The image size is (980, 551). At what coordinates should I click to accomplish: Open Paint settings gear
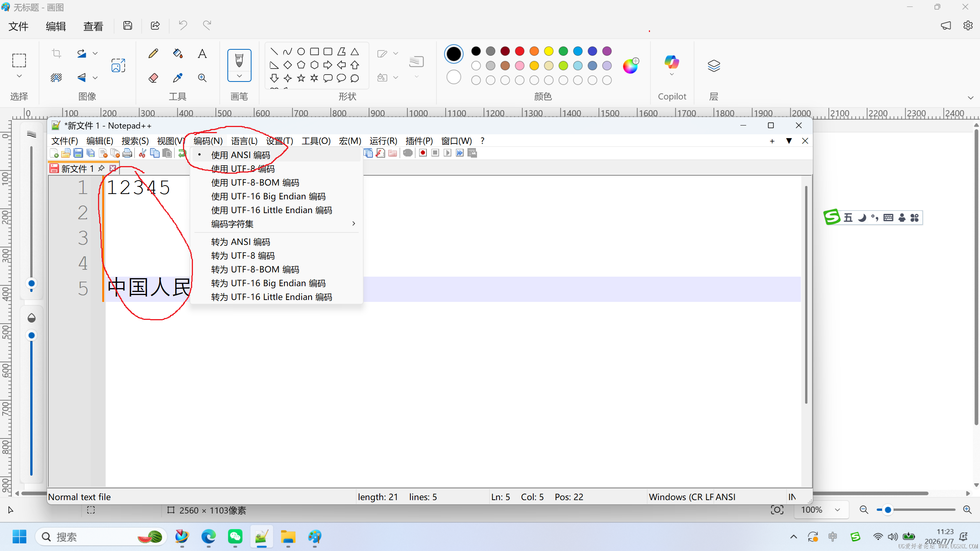point(968,26)
